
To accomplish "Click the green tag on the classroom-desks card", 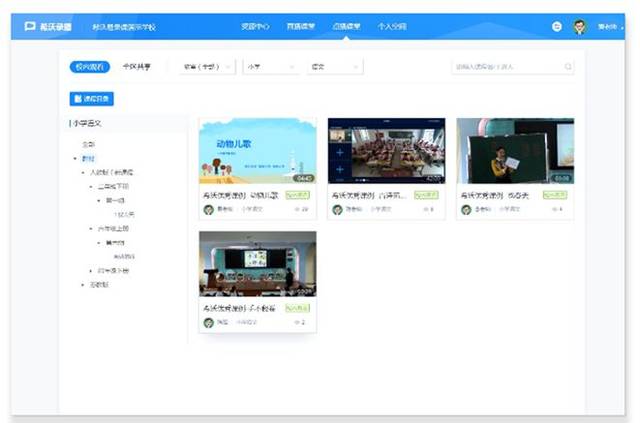I will point(427,195).
